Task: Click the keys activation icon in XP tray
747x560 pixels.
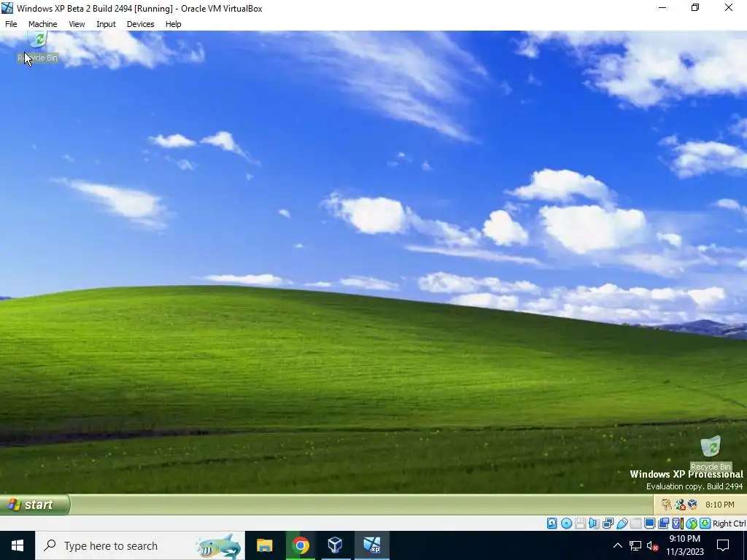Action: pos(667,505)
